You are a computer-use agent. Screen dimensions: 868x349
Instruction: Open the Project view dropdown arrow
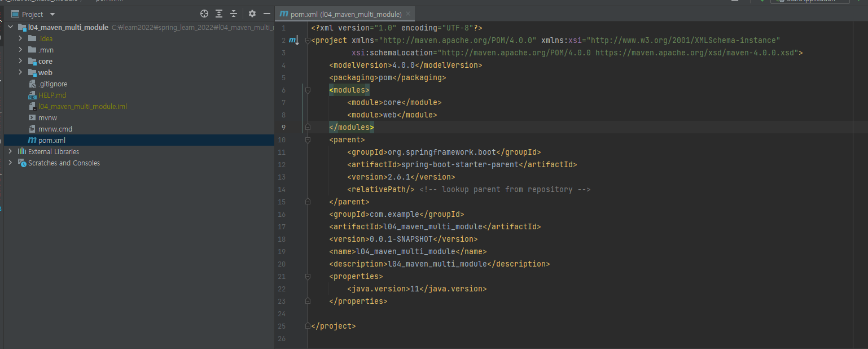tap(52, 14)
